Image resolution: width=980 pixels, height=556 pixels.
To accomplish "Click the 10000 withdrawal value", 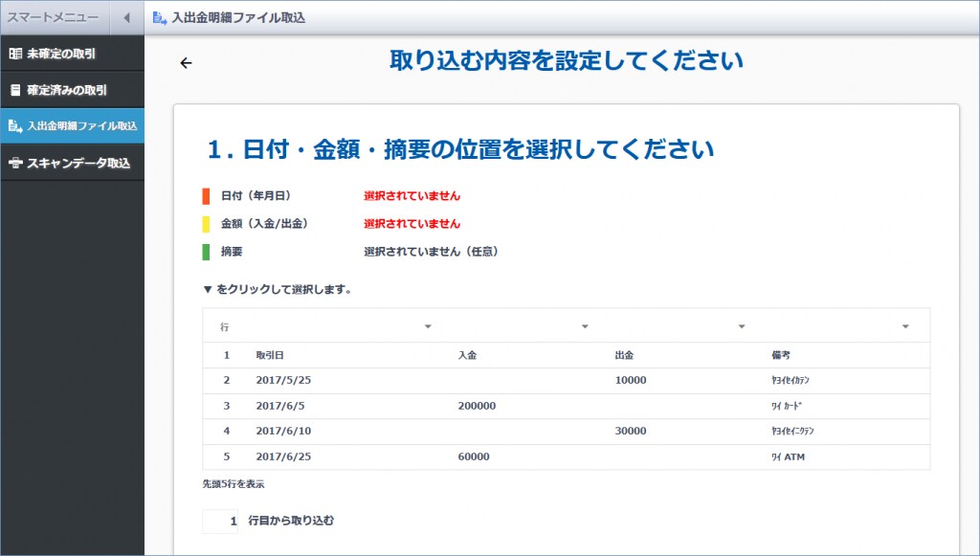I will coord(631,380).
